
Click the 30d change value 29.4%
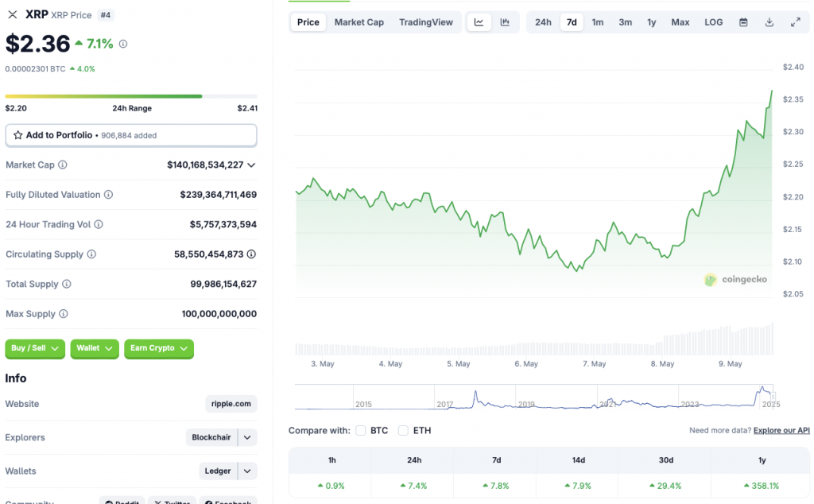[x=665, y=486]
